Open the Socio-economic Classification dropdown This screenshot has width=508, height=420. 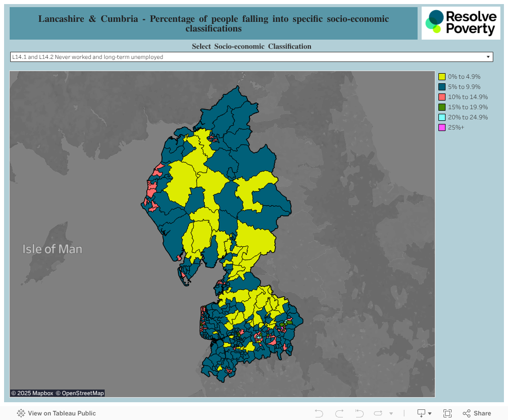pos(251,57)
